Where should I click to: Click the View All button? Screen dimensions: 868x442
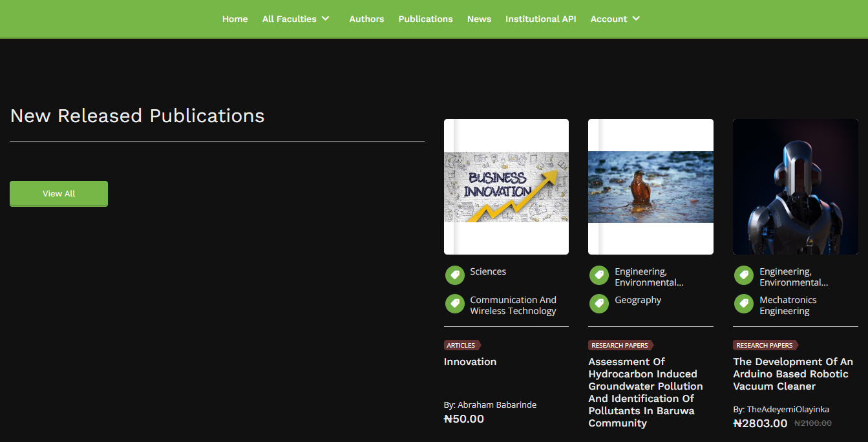pos(59,194)
